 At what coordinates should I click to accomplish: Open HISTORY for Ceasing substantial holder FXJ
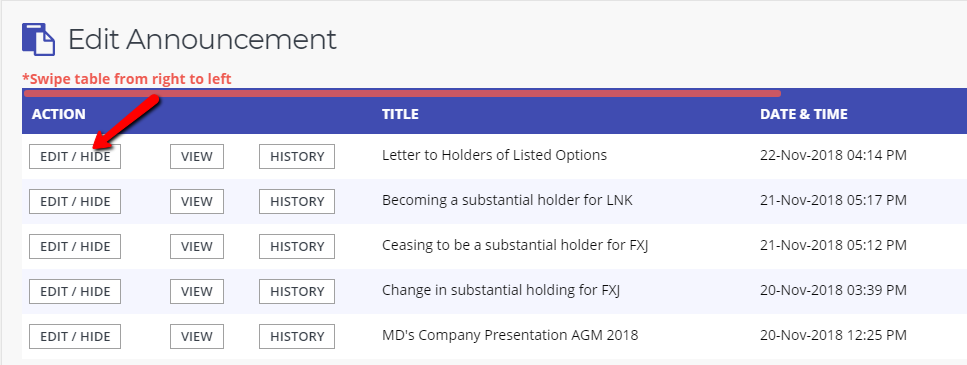[297, 247]
